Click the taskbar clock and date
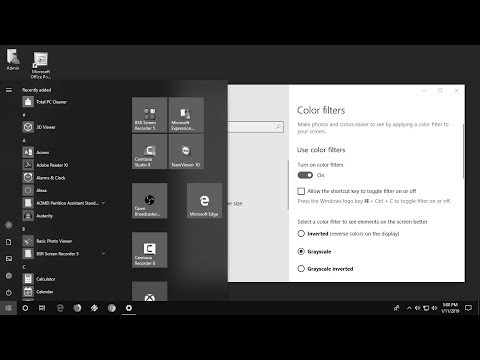Screen dimensions: 480x360 pyautogui.click(x=450, y=308)
